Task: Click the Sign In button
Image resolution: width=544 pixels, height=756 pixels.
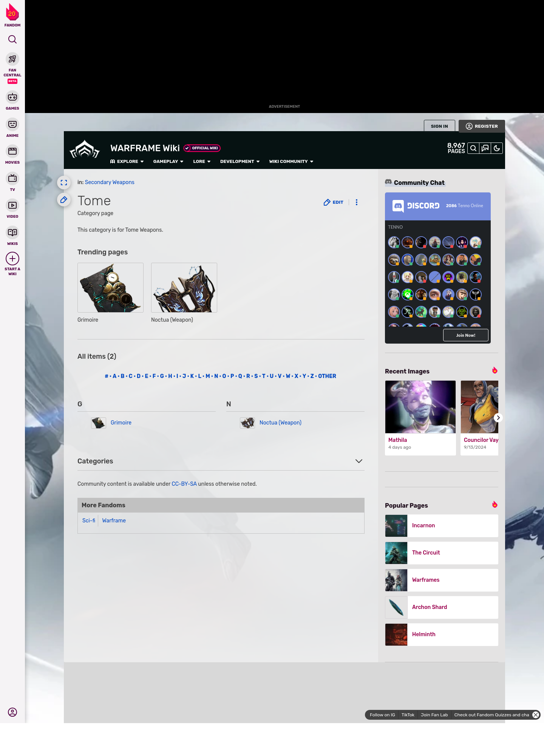Action: tap(439, 126)
